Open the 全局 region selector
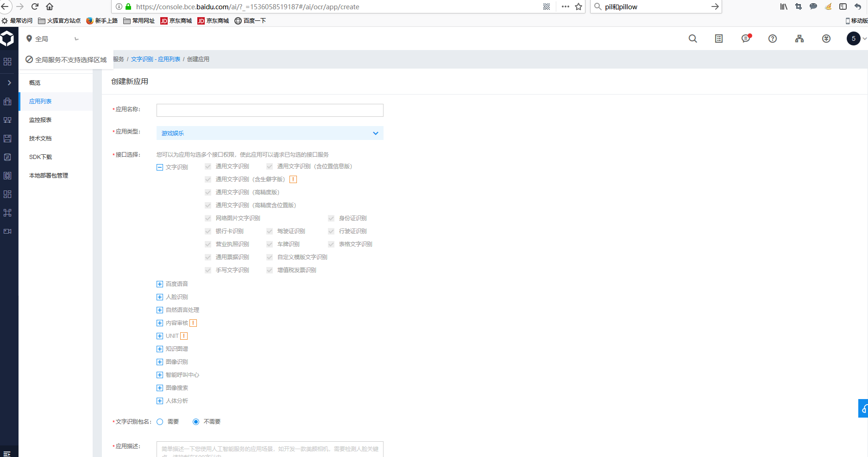 pyautogui.click(x=52, y=39)
